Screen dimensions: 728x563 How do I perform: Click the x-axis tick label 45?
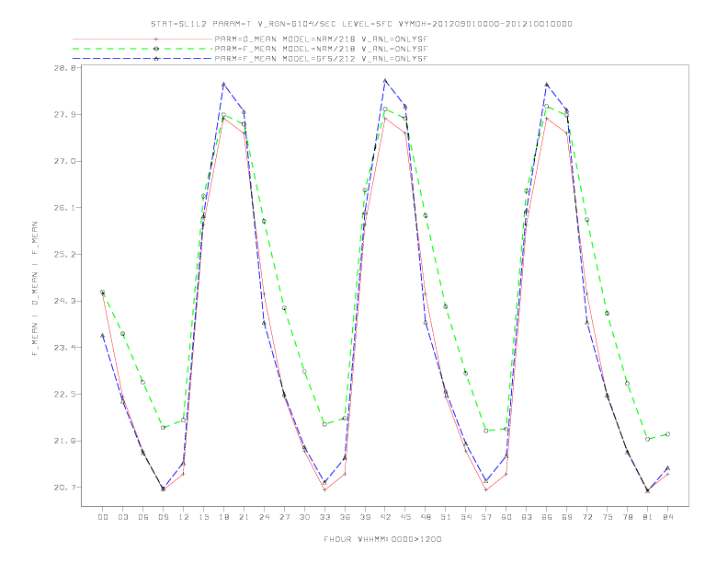[405, 517]
